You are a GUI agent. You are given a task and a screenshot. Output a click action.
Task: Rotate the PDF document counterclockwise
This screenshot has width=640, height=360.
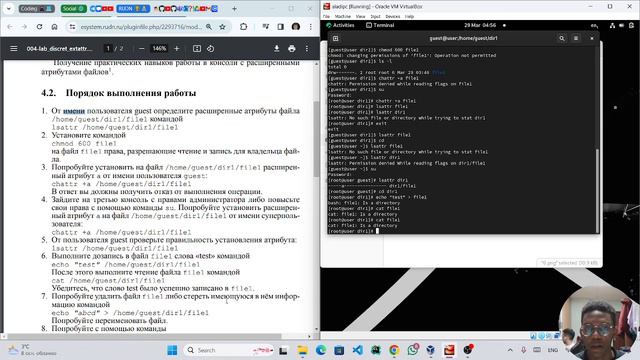(210, 49)
